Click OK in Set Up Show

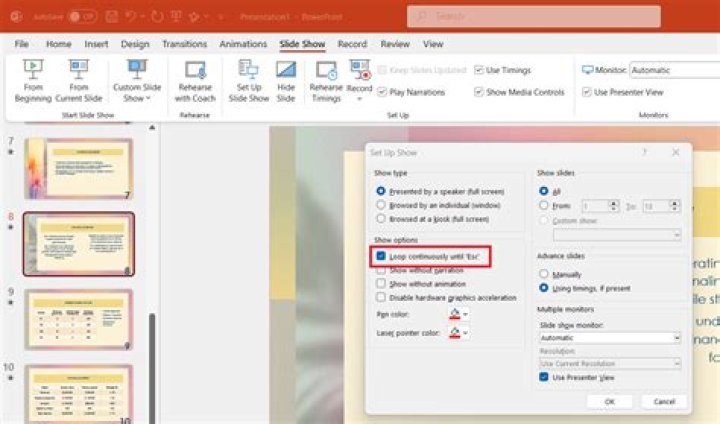click(609, 401)
